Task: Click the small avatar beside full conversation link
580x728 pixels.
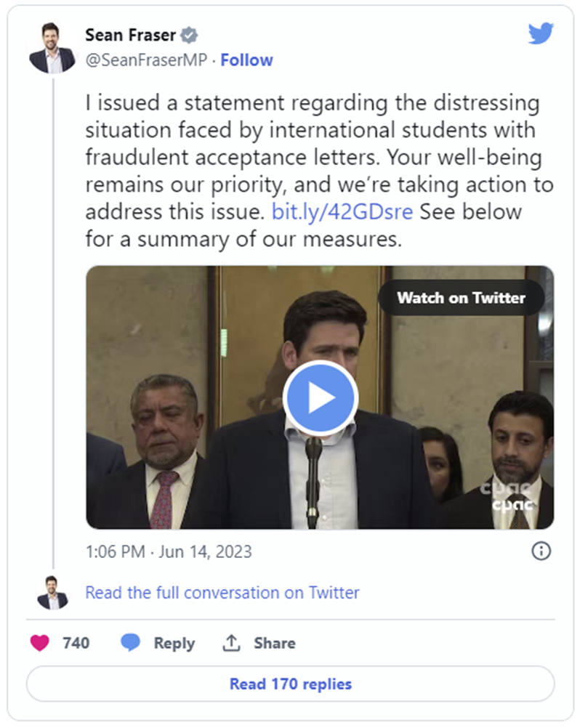Action: point(52,593)
